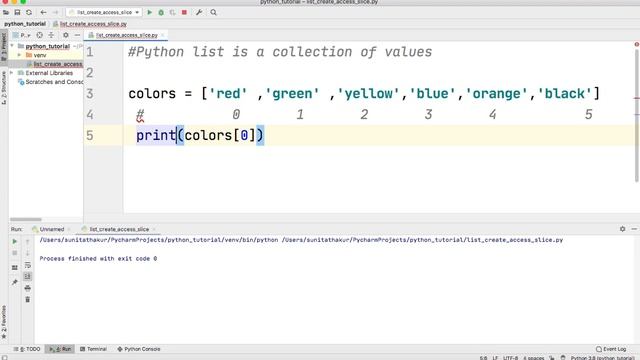Toggle Favorites tool window side tab
This screenshot has width=640, height=360.
pyautogui.click(x=4, y=322)
